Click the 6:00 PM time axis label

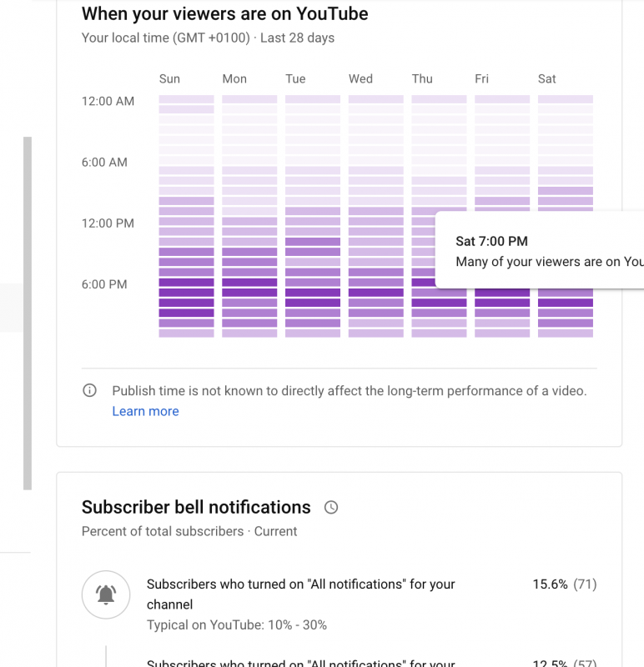point(104,284)
